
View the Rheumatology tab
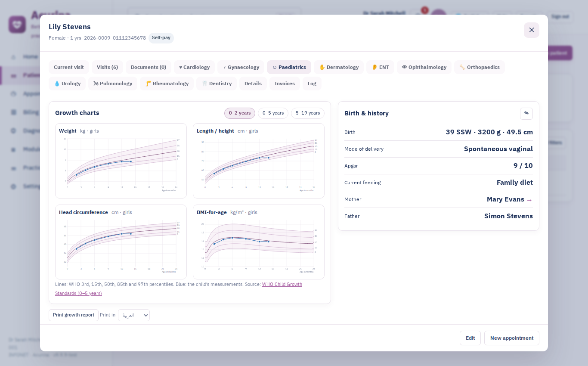click(167, 84)
